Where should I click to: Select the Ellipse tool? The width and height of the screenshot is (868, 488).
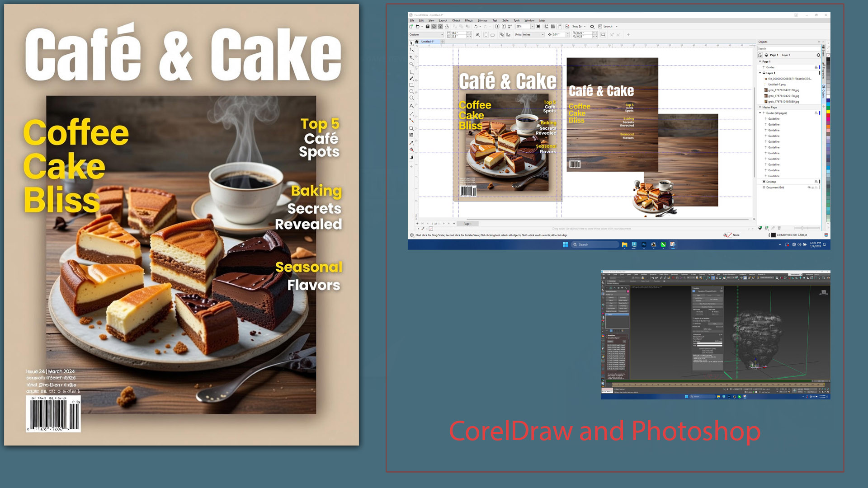411,91
